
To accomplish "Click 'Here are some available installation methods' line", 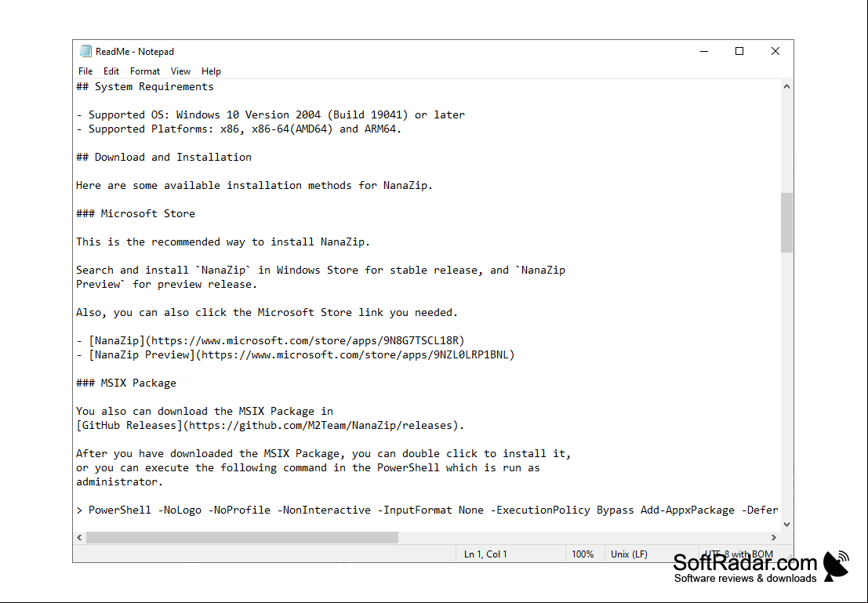I will point(255,186).
